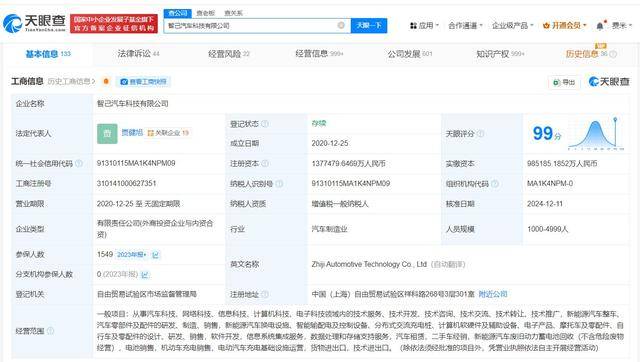Open the 合作通道 dropdown

(x=465, y=25)
